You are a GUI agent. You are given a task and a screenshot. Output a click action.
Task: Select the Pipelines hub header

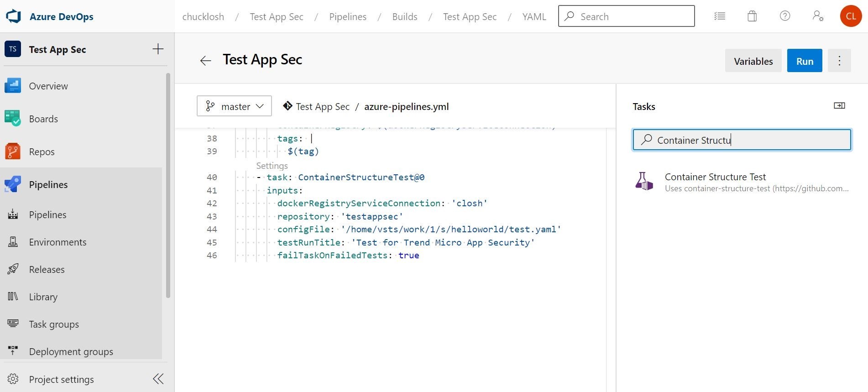48,184
